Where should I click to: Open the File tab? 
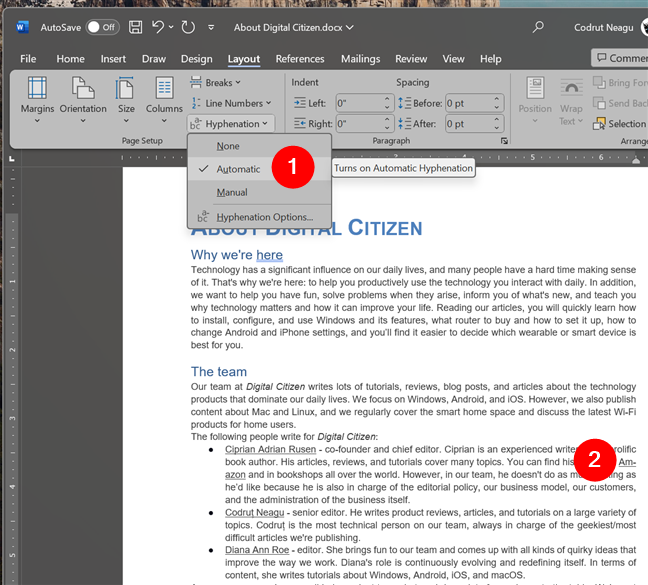tap(28, 59)
